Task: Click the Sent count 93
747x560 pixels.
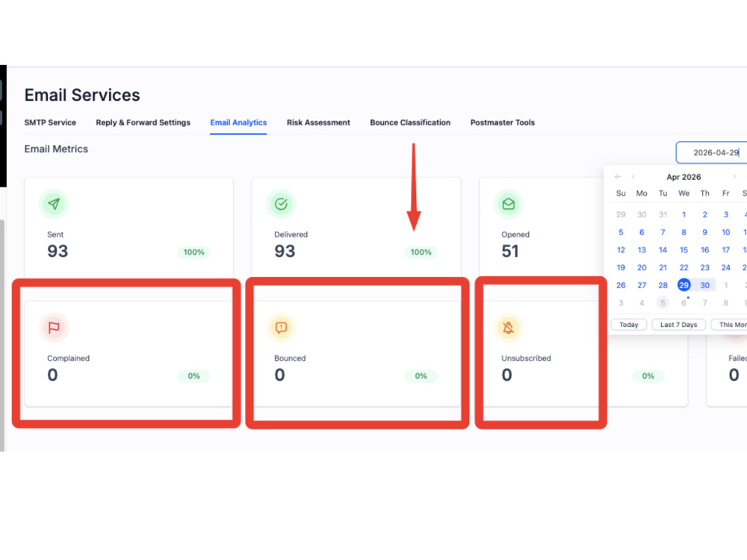Action: (58, 251)
